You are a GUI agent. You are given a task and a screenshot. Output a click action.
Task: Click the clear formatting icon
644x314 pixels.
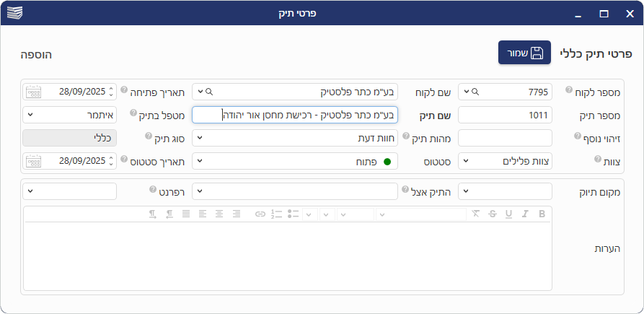pyautogui.click(x=475, y=214)
